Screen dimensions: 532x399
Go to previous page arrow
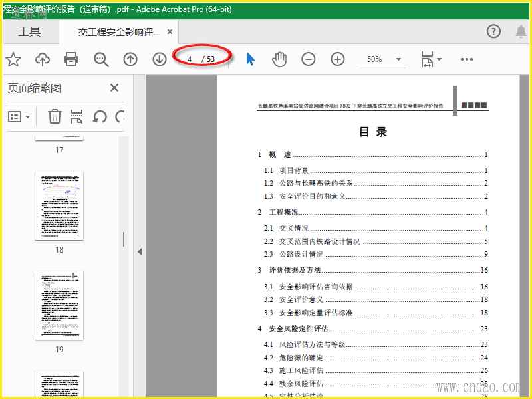(x=130, y=59)
